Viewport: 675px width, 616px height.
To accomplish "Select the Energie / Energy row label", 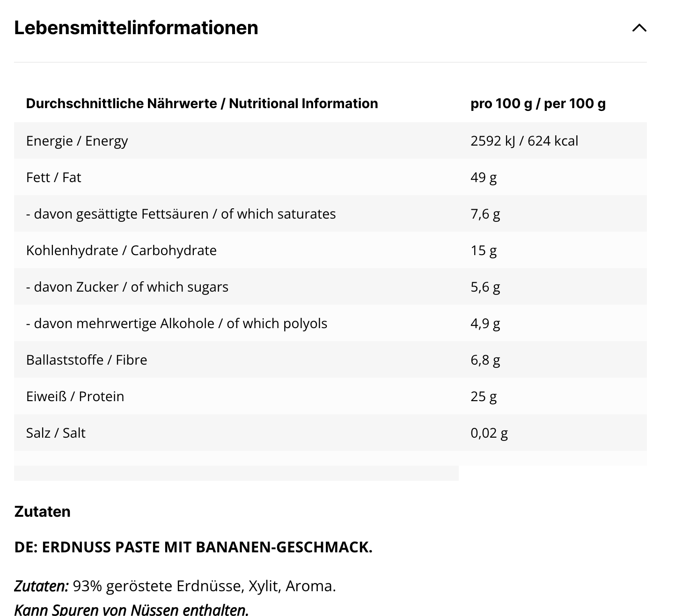I will tap(77, 141).
